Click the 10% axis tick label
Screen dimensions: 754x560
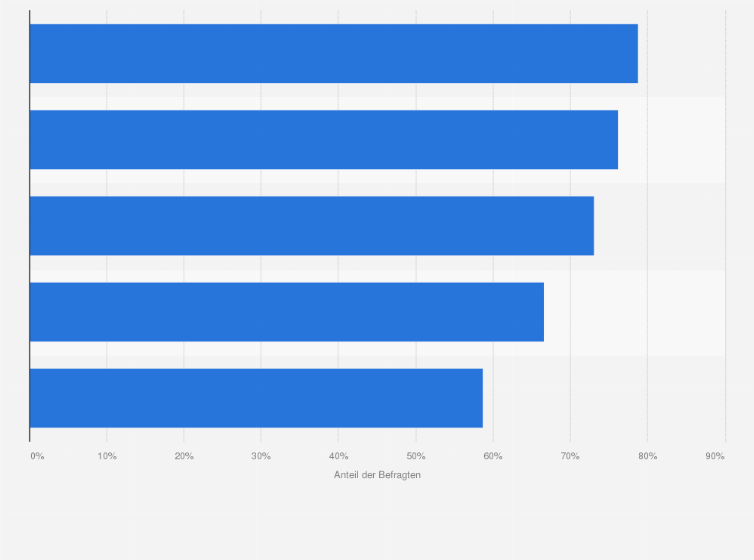[x=107, y=456]
